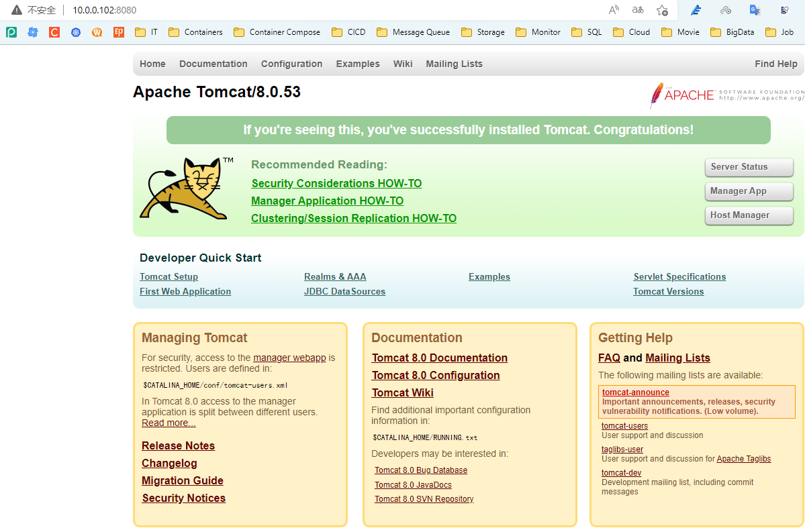Open the Servlet Specifications link
Viewport: 805px width, 532px height.
tap(679, 277)
